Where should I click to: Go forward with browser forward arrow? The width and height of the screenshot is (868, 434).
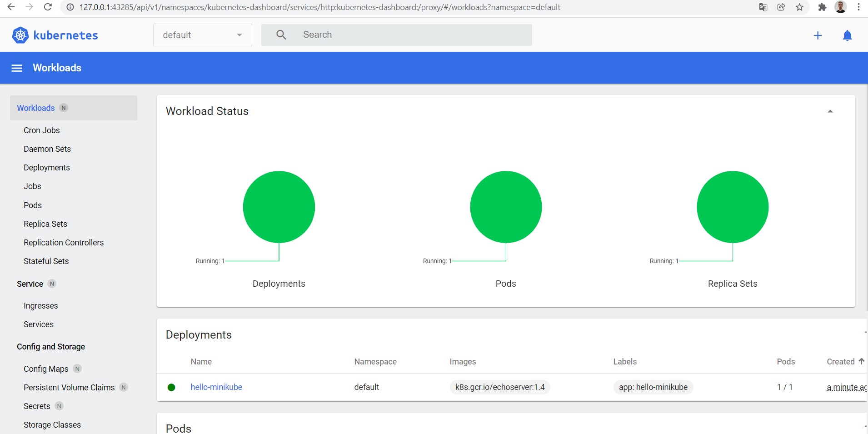[29, 7]
